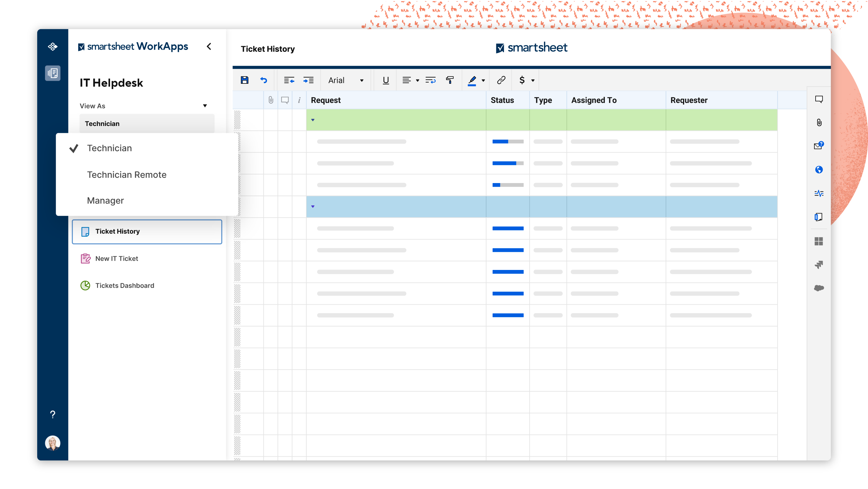Open update requests envelope icon
Screen dimensions: 868x489
pos(818,146)
